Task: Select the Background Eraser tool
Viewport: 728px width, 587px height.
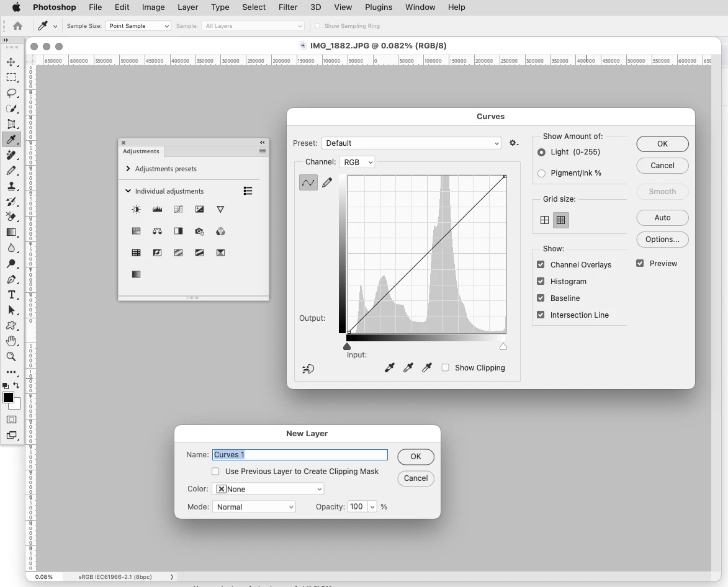Action: click(x=11, y=217)
